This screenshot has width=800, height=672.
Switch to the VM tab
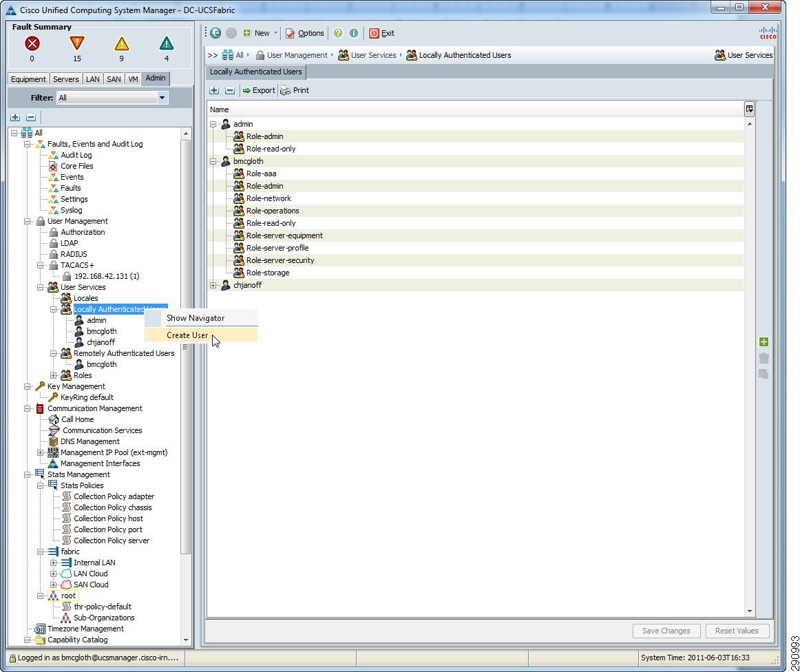133,79
